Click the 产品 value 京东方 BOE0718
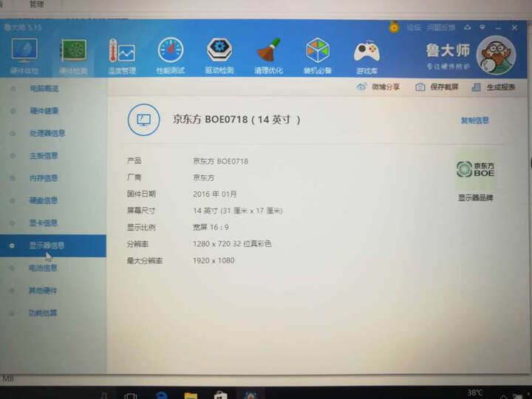The image size is (532, 399). 220,161
